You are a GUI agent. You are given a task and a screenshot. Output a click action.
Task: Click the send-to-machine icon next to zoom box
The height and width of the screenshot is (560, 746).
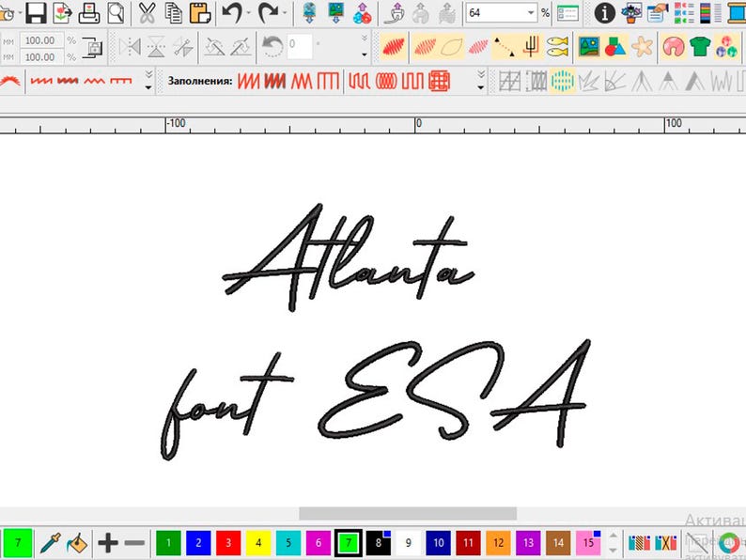pos(447,12)
